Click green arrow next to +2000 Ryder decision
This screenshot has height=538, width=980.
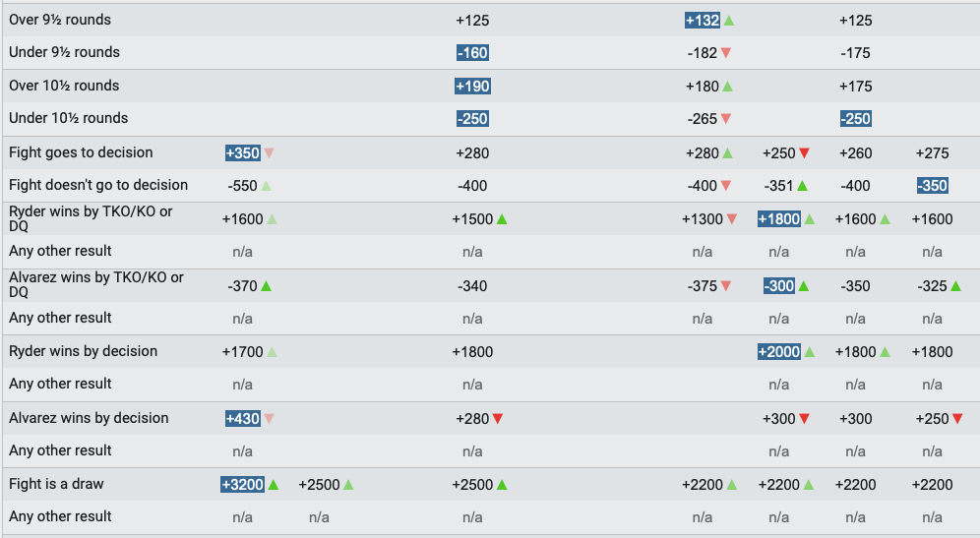[x=810, y=352]
